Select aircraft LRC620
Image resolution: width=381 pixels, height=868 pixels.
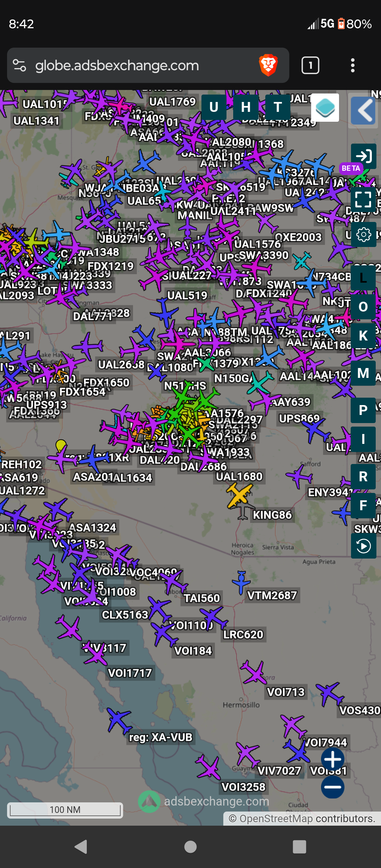pyautogui.click(x=214, y=618)
